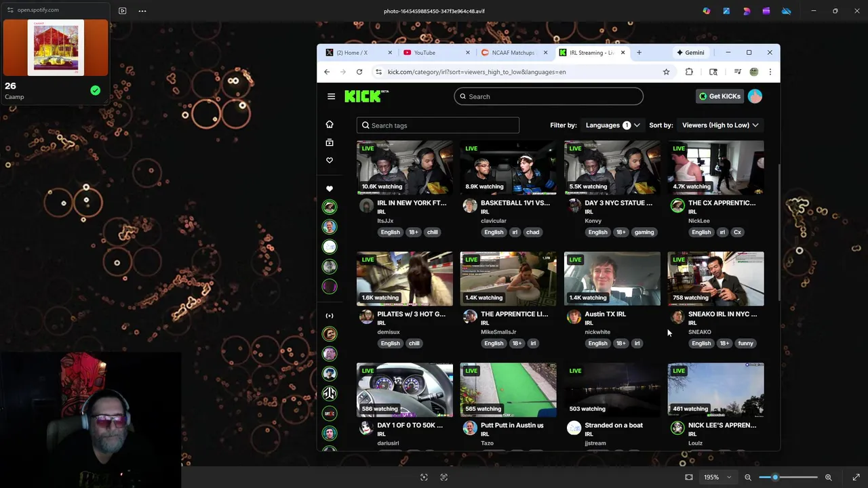Image resolution: width=868 pixels, height=488 pixels.
Task: Click the Copilot icon in Photos title bar
Action: click(707, 11)
